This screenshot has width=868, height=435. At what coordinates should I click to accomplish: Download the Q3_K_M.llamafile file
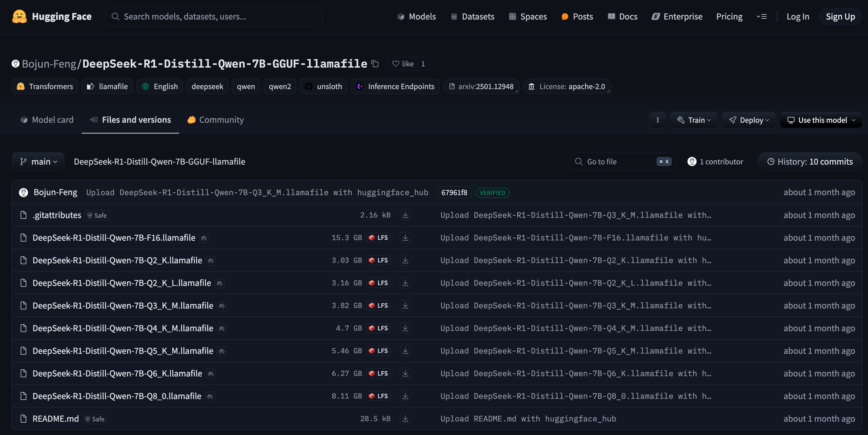click(405, 305)
